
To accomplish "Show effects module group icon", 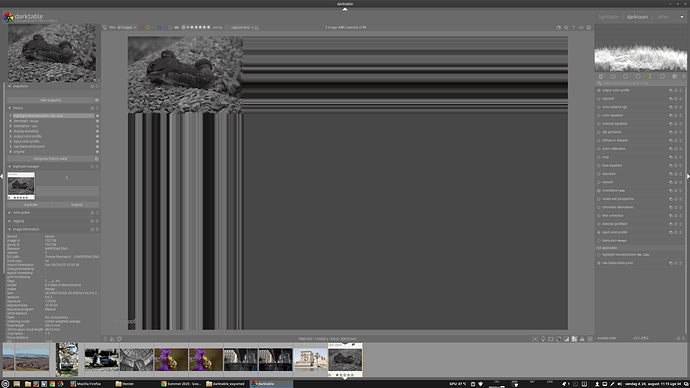I will click(675, 77).
